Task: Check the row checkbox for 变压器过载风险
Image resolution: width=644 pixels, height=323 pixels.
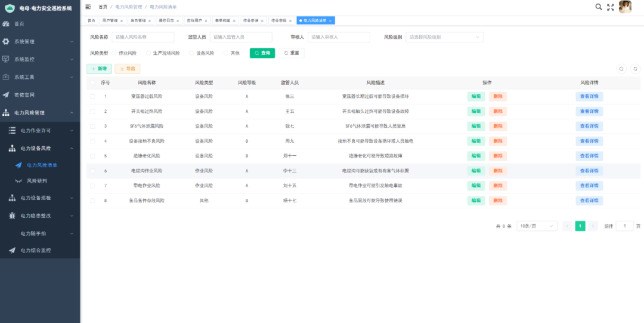Action: point(92,97)
